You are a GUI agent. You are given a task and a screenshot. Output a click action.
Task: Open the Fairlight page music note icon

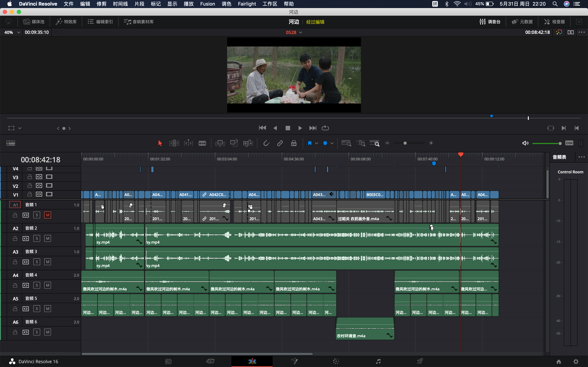coord(378,361)
